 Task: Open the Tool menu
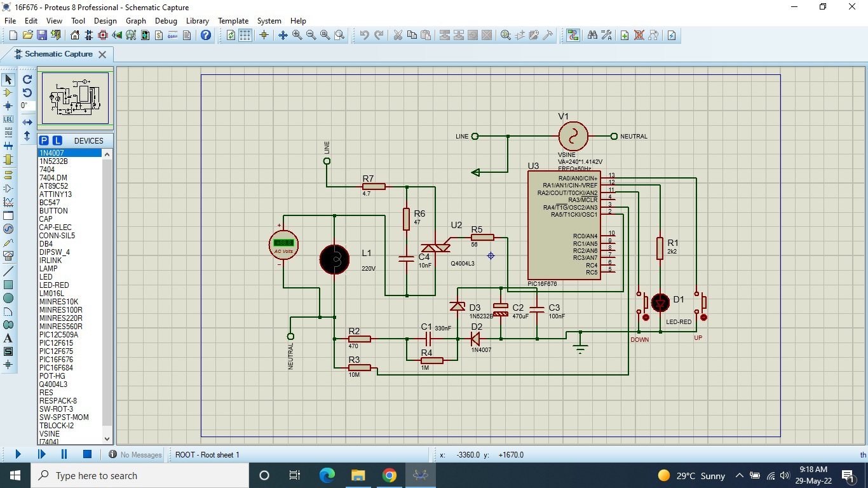tap(78, 21)
